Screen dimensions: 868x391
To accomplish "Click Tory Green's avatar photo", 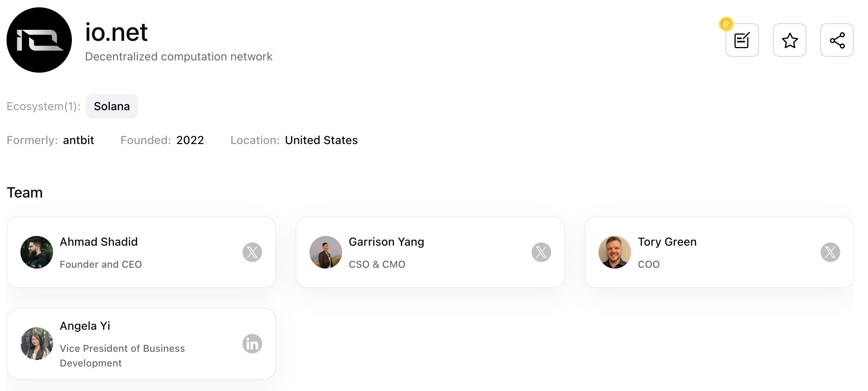I will tap(615, 252).
